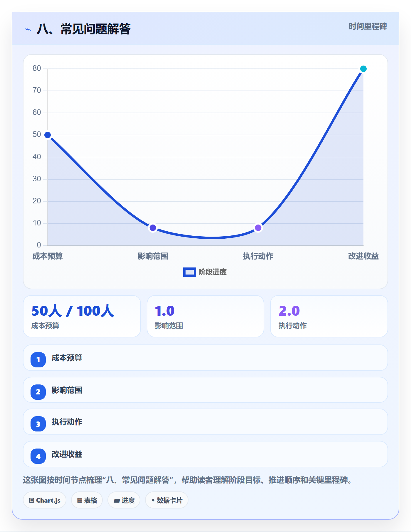Click the 成本预算 x-axis label
The image size is (411, 532).
tap(48, 256)
